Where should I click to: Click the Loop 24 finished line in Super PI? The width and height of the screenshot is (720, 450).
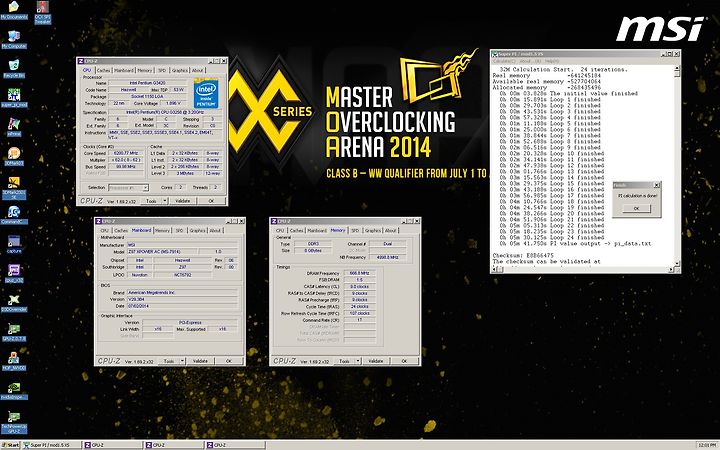pos(550,237)
